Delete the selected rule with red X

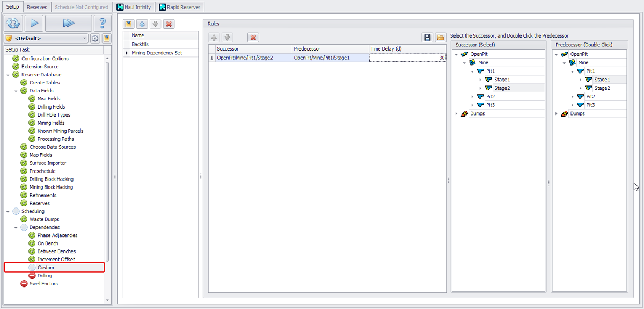[x=253, y=38]
